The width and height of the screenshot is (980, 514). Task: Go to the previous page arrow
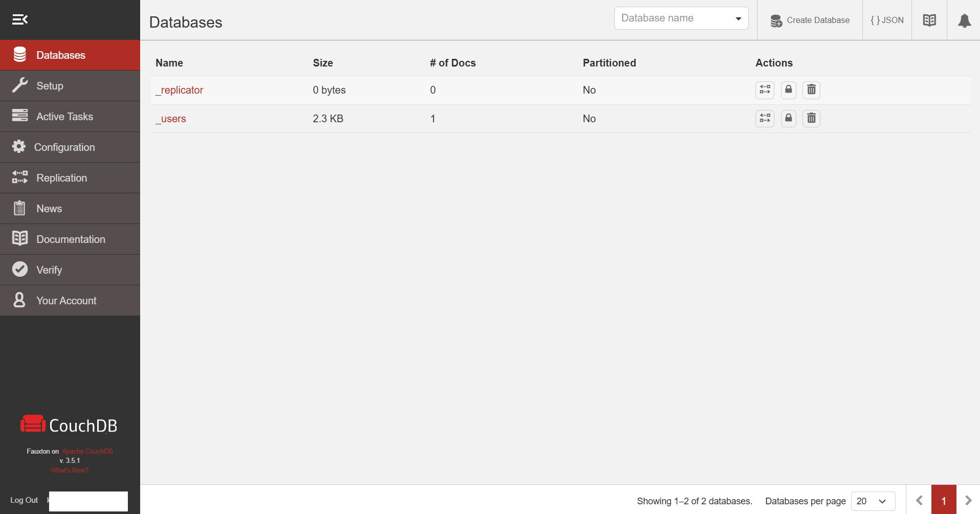click(x=919, y=500)
